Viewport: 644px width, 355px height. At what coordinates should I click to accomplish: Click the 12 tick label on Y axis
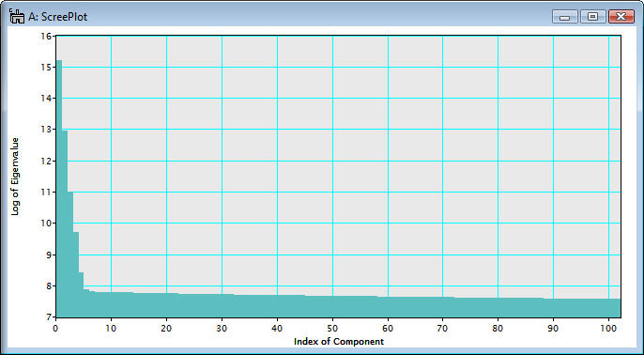point(47,162)
